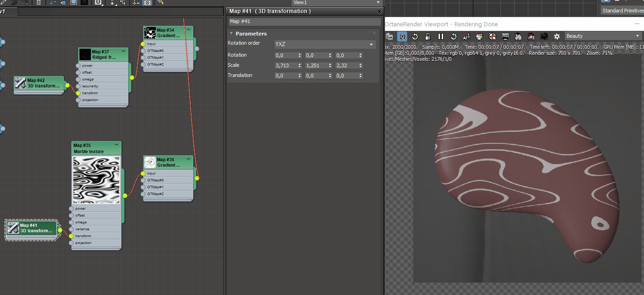Collapse the Map #35 Marble texture node
Viewport: 644px width, 295px height.
(x=117, y=144)
